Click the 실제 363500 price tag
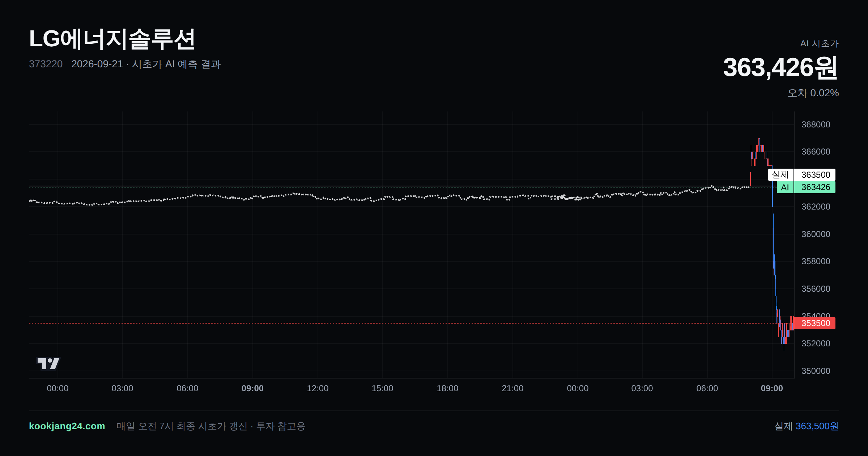This screenshot has width=868, height=456. pyautogui.click(x=801, y=175)
